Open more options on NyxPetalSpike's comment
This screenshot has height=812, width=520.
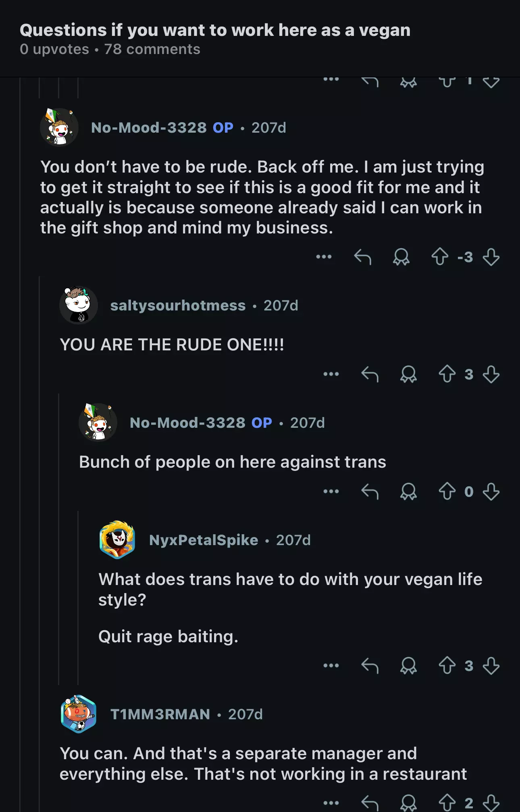[331, 666]
